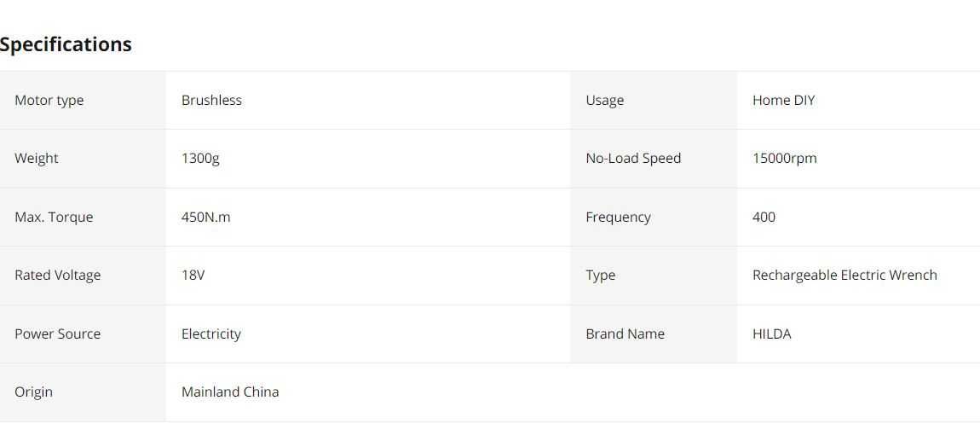Select the Max. Torque label
Viewport: 980px width, 441px height.
point(54,217)
